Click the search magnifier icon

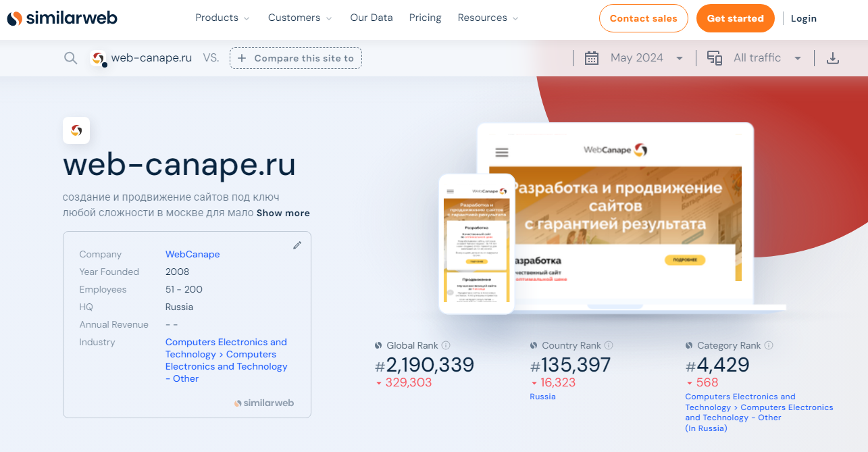tap(70, 58)
